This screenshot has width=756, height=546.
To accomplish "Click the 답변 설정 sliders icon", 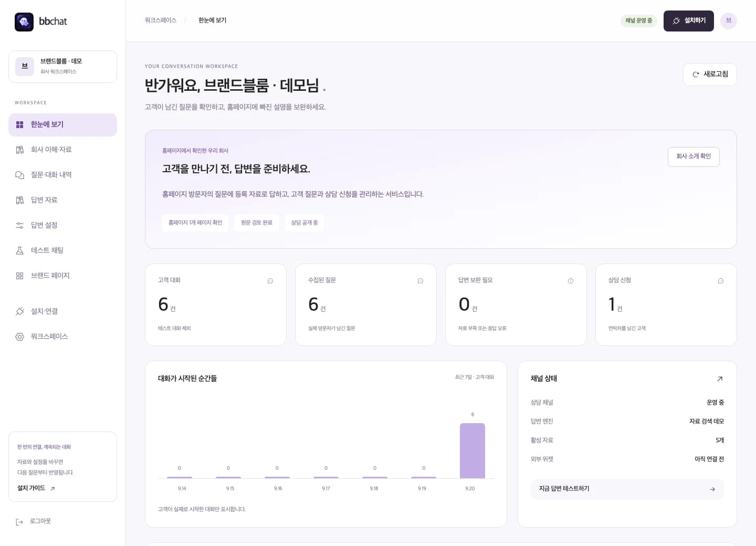I will tap(19, 226).
